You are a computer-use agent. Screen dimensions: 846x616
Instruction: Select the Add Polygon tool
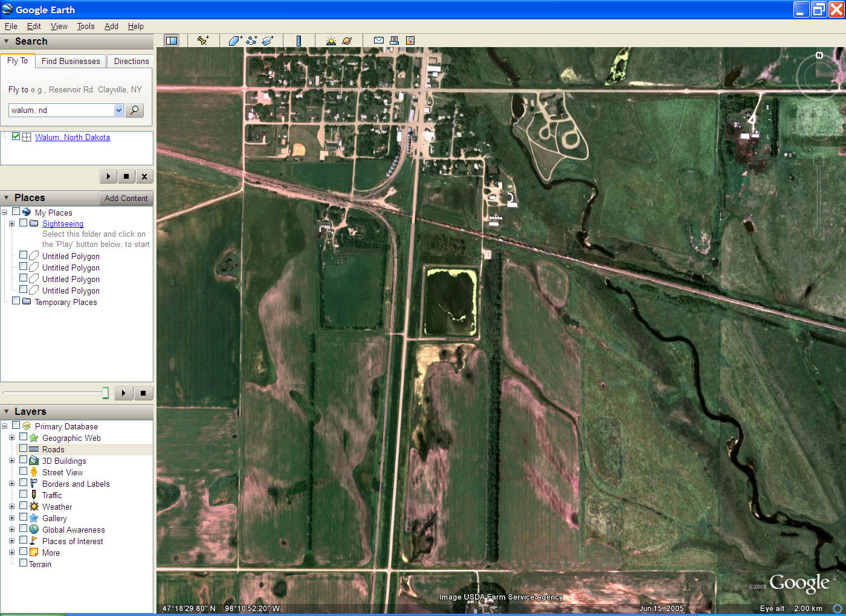(235, 40)
